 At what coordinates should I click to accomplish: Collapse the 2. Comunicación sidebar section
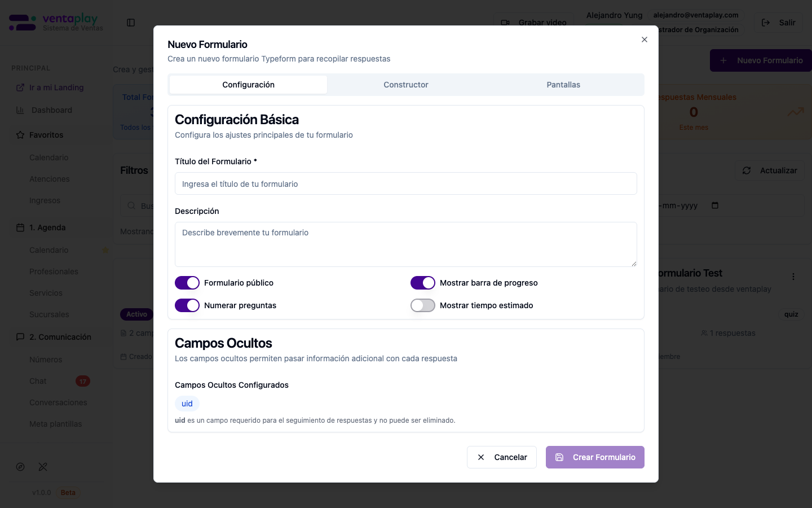60,337
